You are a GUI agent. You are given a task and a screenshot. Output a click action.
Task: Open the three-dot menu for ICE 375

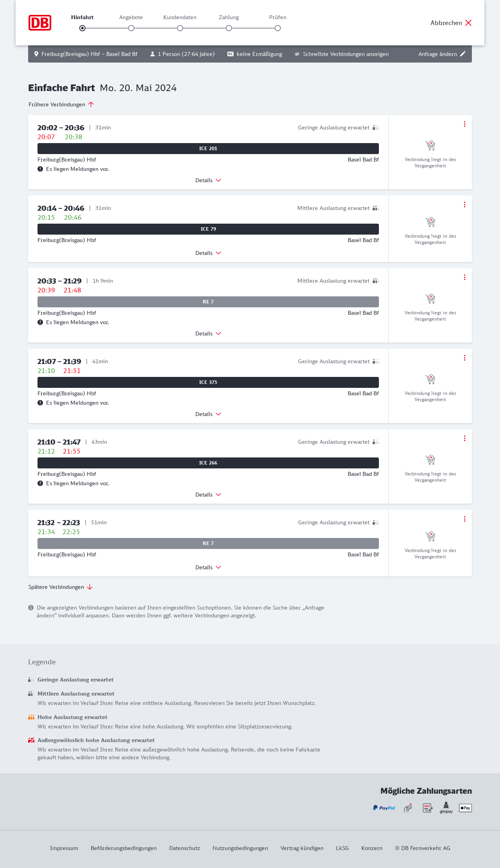[464, 358]
